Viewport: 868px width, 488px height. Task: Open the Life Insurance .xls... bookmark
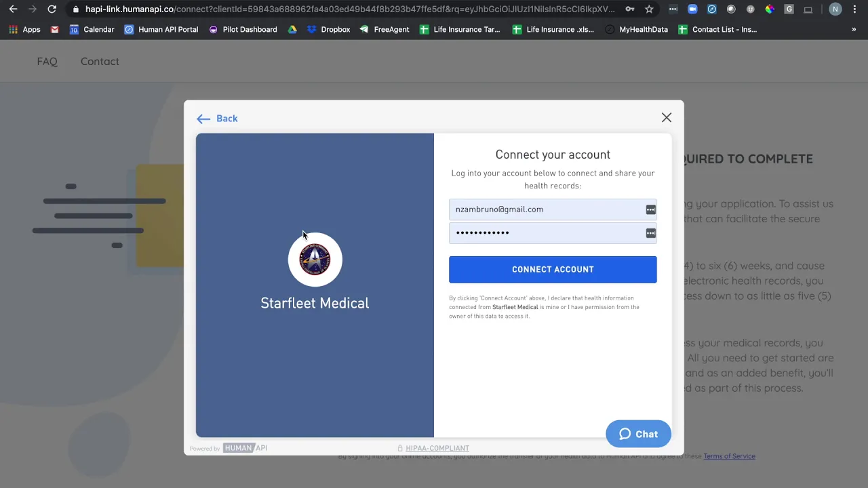[553, 30]
